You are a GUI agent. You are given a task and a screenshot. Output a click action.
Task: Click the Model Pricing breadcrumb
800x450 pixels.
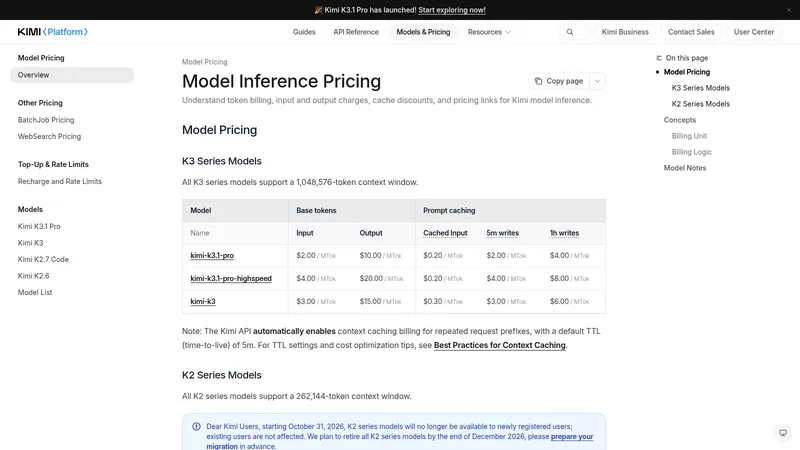tap(205, 62)
